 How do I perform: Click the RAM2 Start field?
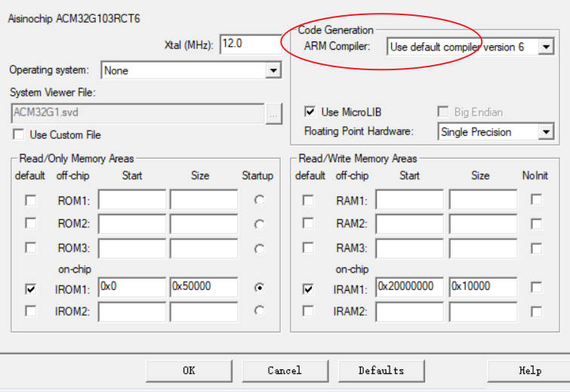point(410,224)
